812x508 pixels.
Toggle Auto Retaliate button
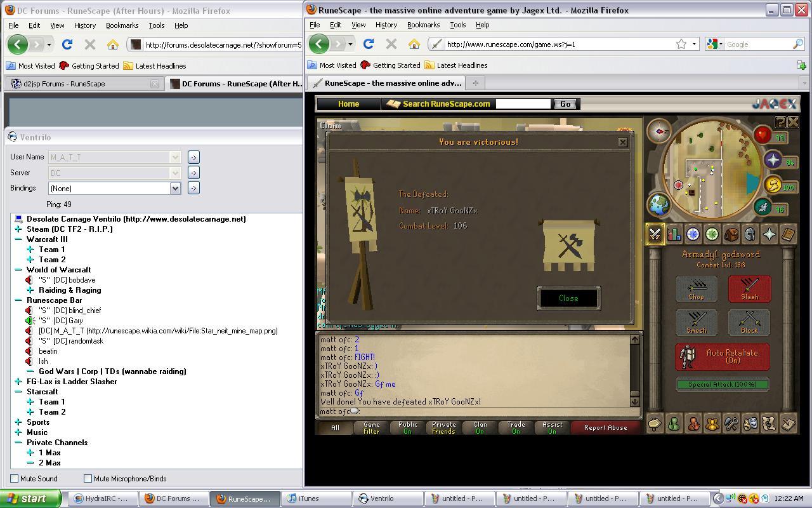coord(722,357)
